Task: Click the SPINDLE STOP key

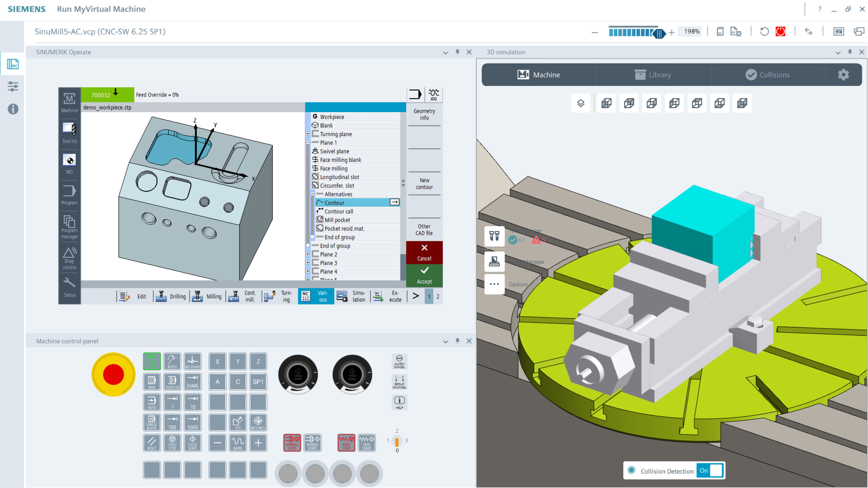Action: click(292, 443)
